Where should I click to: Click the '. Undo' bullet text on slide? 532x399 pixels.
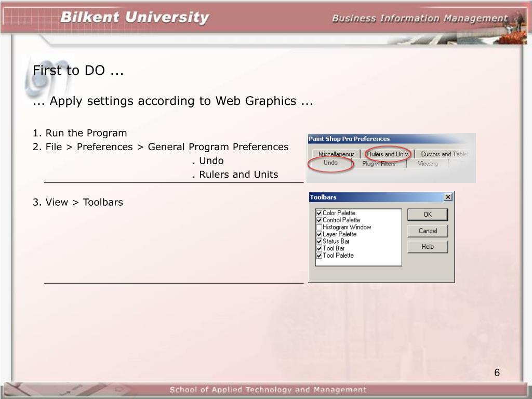click(x=208, y=161)
